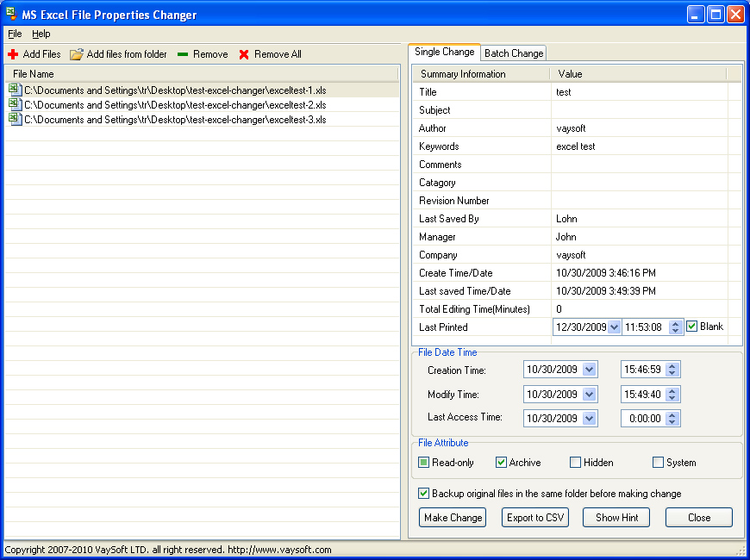Uncheck the Archive attribute checkbox
750x560 pixels.
(501, 463)
